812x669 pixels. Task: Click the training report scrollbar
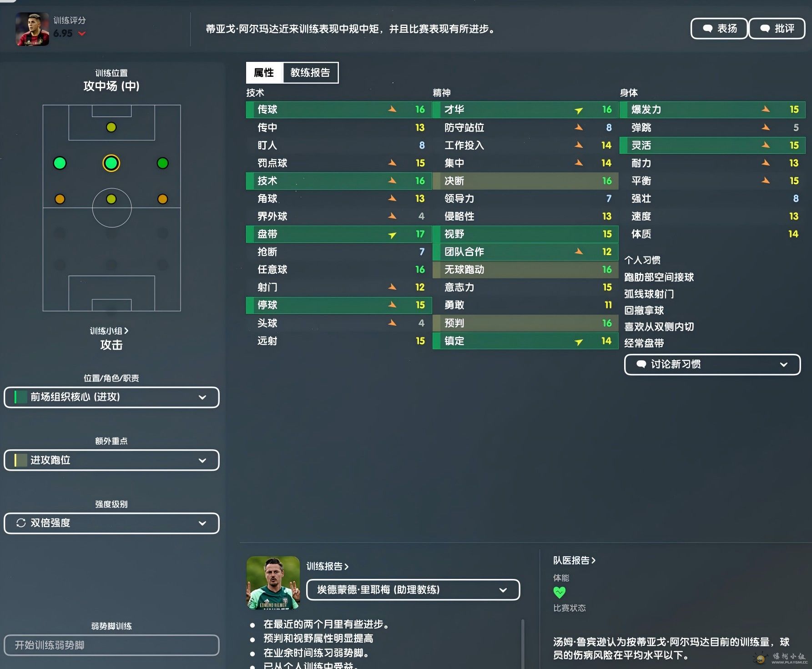(523, 644)
